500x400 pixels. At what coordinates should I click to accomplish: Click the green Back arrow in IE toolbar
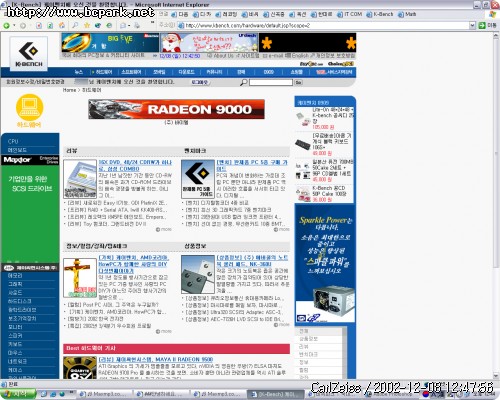pos(6,25)
